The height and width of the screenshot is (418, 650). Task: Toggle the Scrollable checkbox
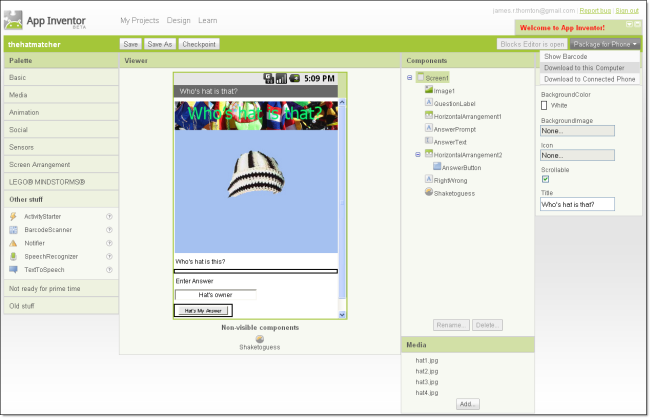tap(545, 179)
